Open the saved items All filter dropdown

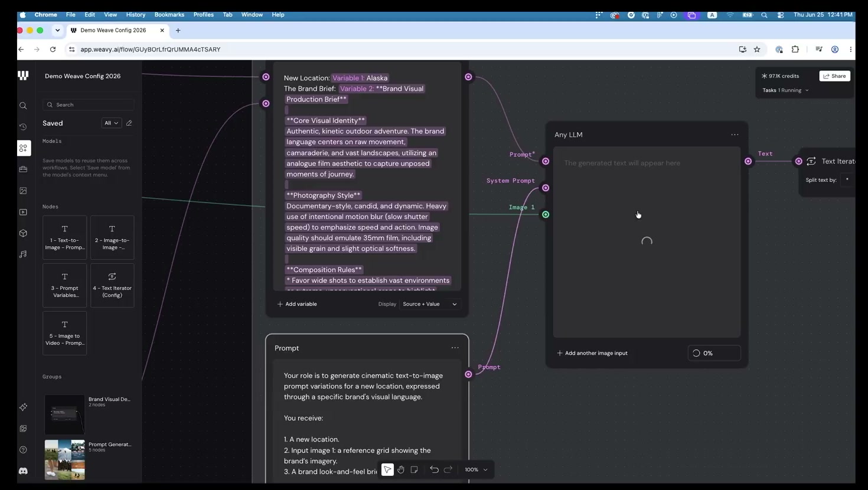(x=111, y=123)
